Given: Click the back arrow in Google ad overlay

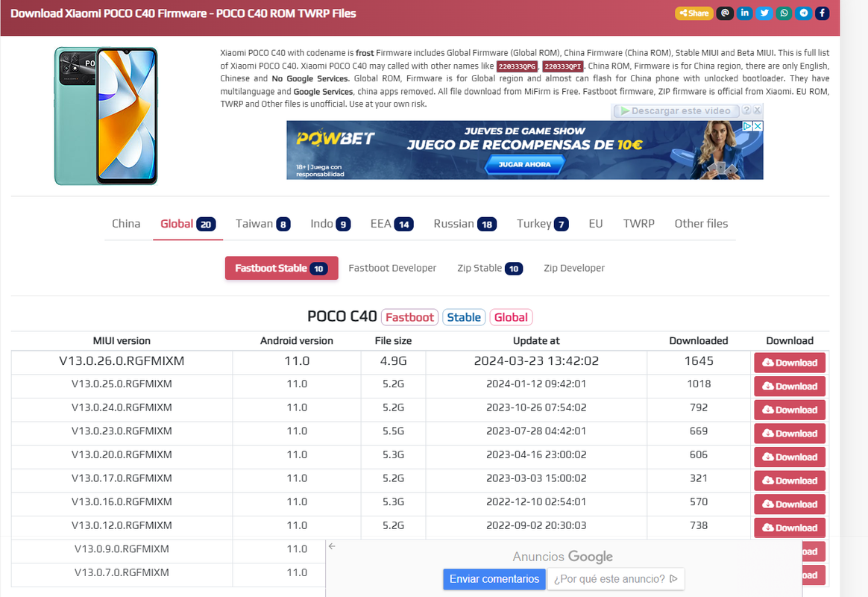Looking at the screenshot, I should (x=332, y=546).
